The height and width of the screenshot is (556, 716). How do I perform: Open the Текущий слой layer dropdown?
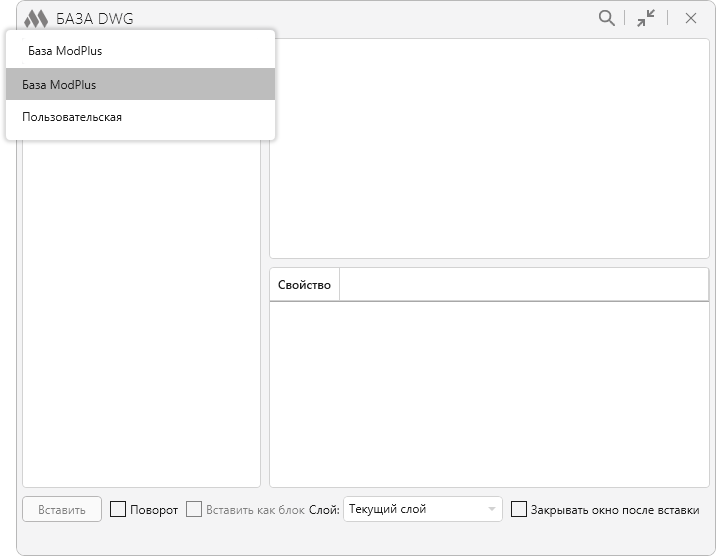423,509
